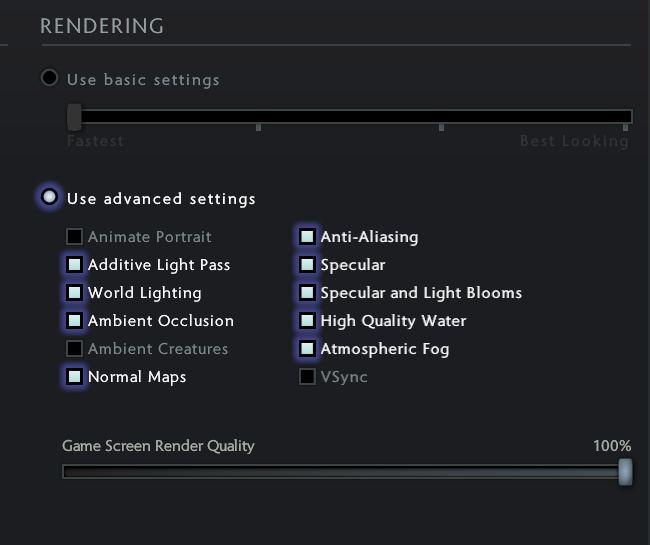This screenshot has width=650, height=545.
Task: Click the Rendering section heading
Action: coord(102,26)
